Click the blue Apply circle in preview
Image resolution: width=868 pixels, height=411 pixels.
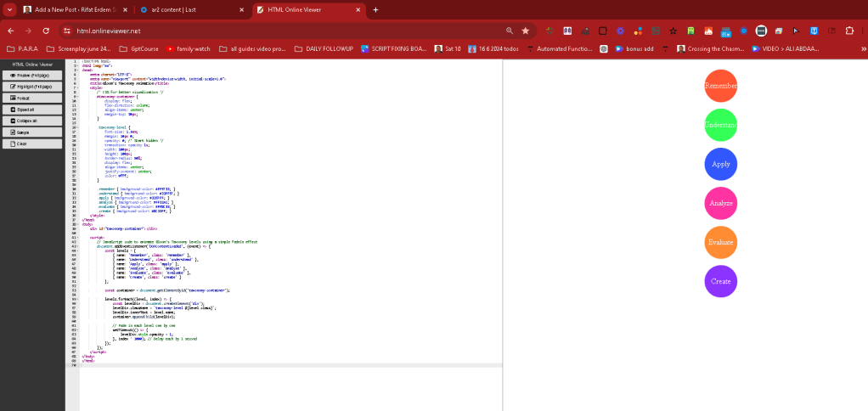point(721,164)
